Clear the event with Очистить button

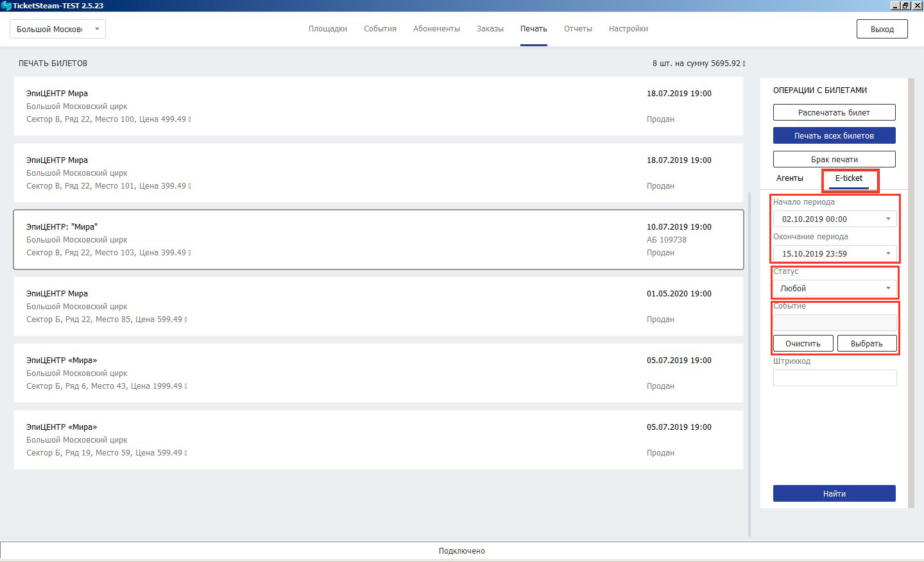click(x=803, y=343)
